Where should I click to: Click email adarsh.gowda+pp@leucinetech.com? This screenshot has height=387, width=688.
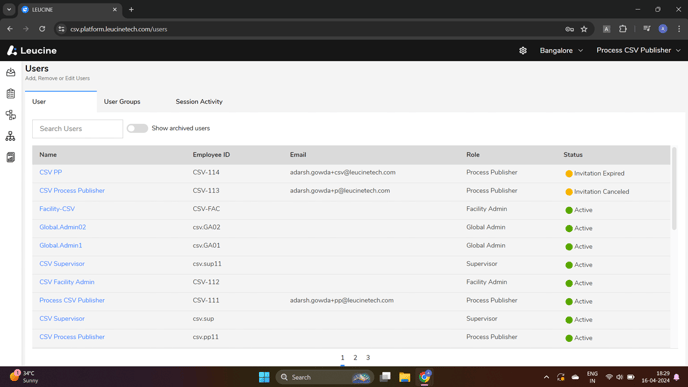341,301
